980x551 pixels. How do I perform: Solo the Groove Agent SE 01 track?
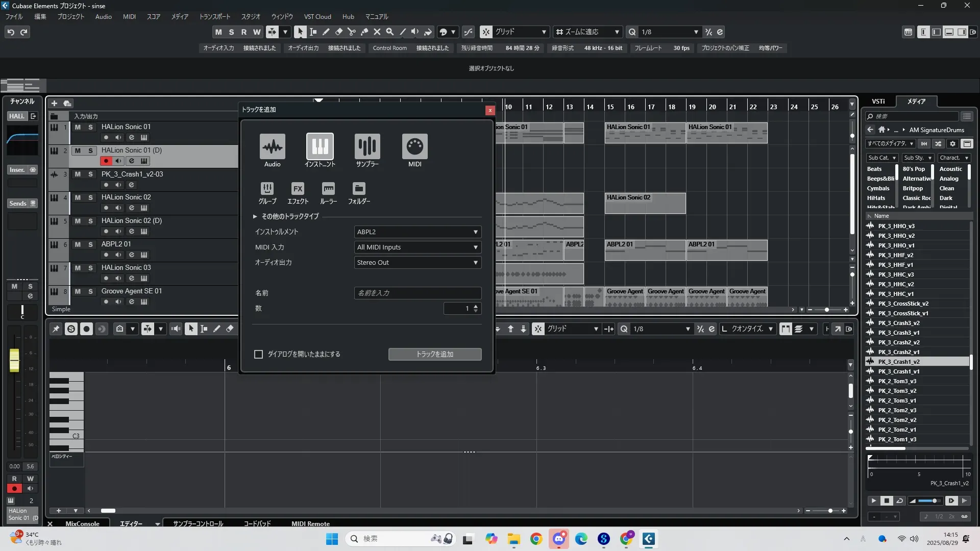(x=90, y=291)
